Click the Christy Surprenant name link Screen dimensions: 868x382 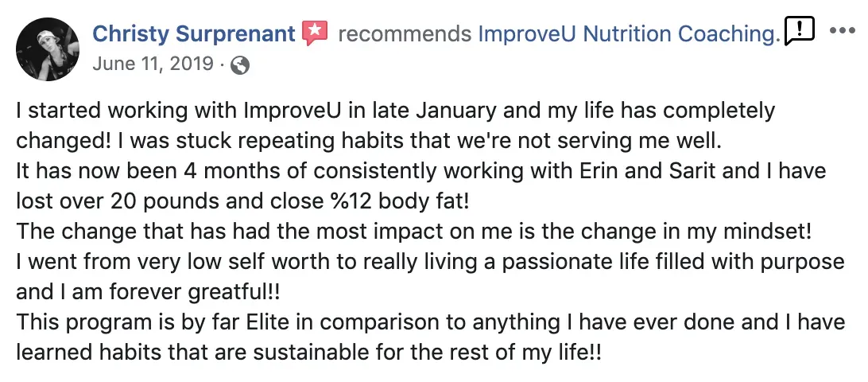[x=194, y=34]
